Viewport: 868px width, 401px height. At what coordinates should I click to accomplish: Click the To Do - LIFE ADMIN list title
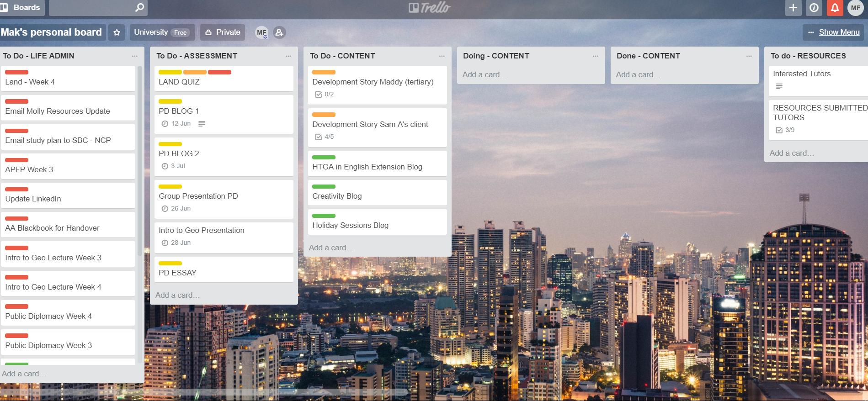(x=38, y=56)
